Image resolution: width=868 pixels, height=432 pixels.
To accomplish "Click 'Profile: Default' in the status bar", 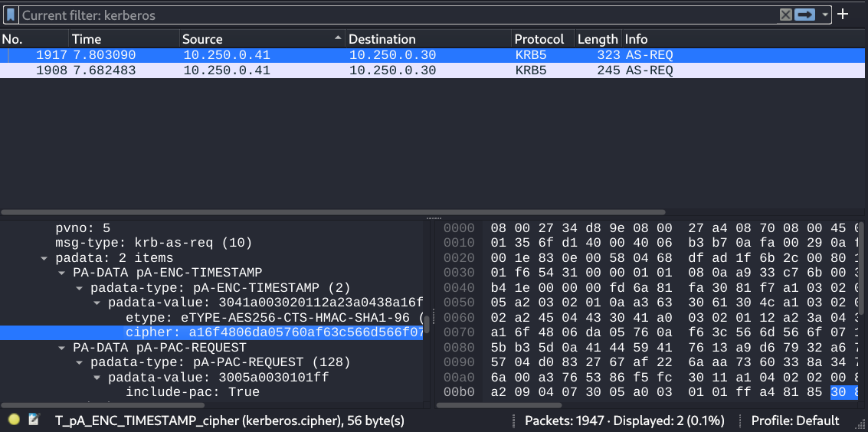I will [x=795, y=421].
